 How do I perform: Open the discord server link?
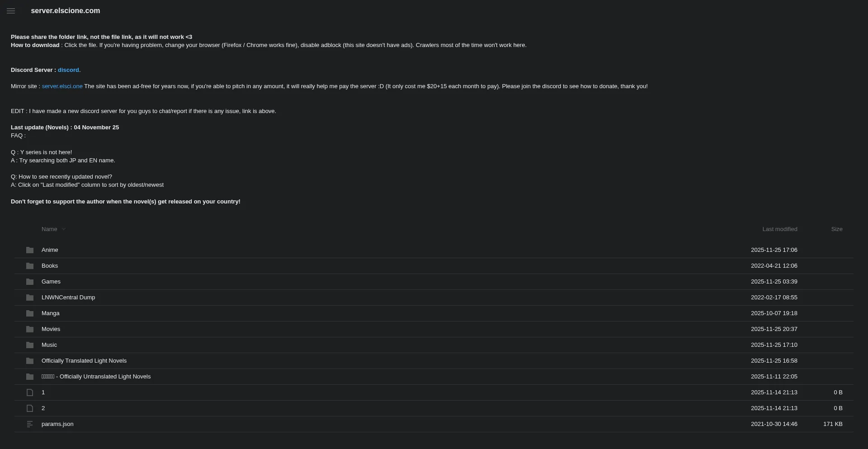tap(69, 70)
